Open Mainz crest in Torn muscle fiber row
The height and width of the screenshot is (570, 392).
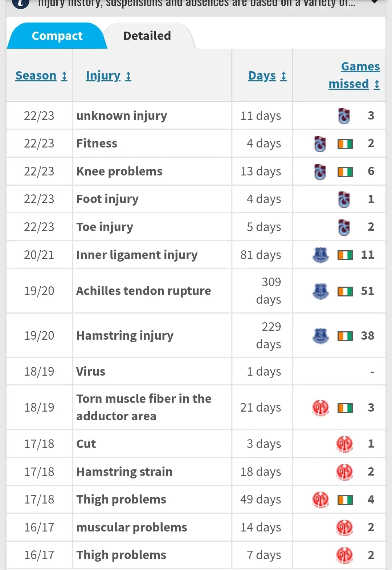(320, 408)
